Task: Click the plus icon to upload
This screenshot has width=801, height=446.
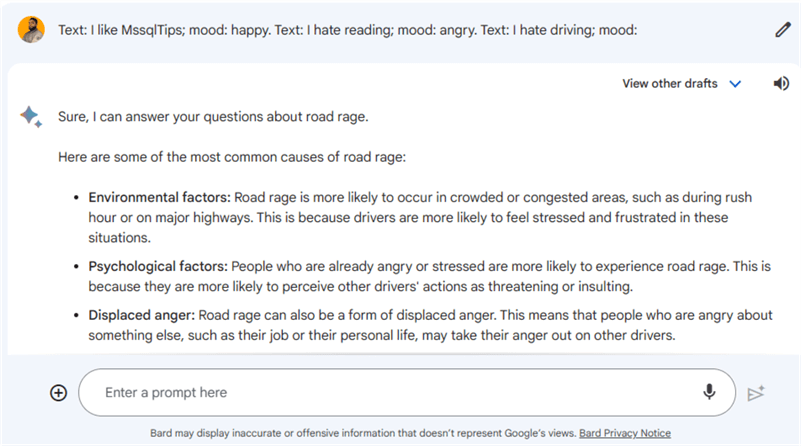Action: [59, 393]
